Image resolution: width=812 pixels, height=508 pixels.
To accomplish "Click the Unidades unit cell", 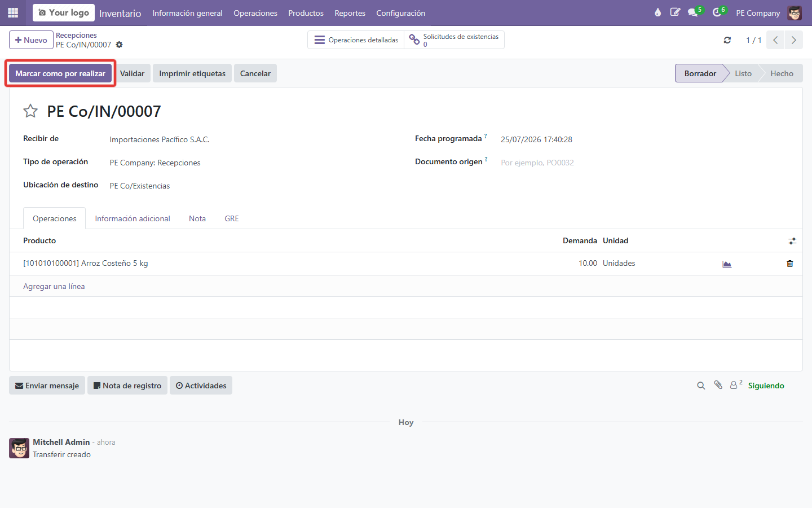I will tap(619, 264).
